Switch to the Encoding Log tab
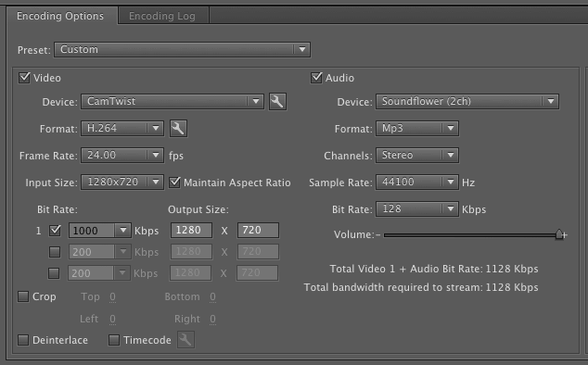This screenshot has height=365, width=588. (x=162, y=16)
